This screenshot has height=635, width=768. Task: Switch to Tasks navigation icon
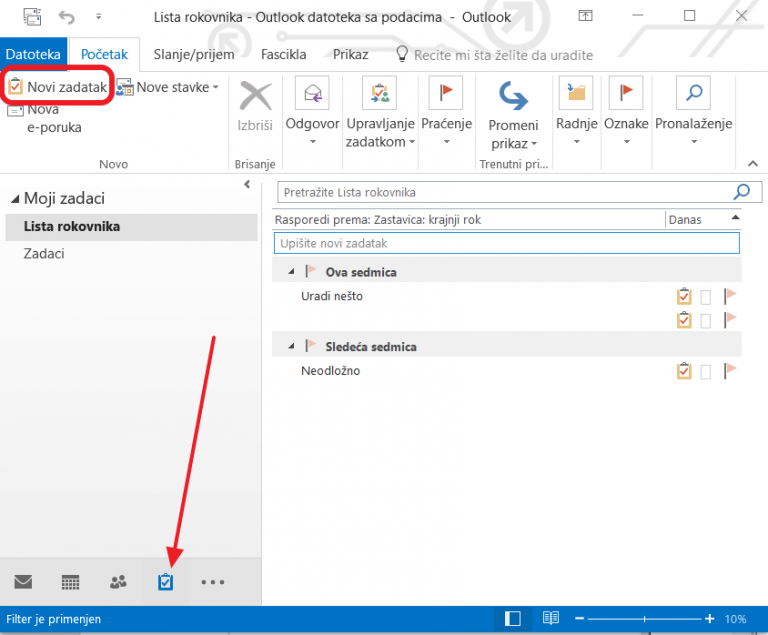click(x=166, y=582)
